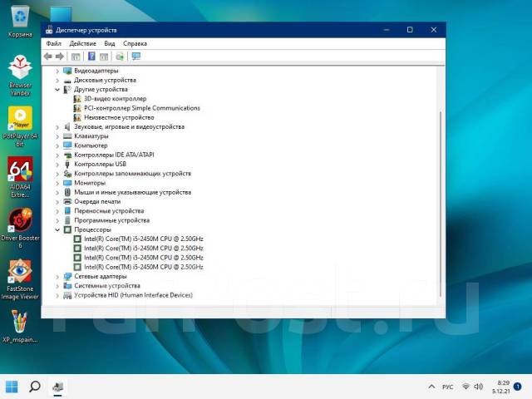Image resolution: width=532 pixels, height=399 pixels.
Task: Click the Устройства HID category icon
Action: click(67, 296)
